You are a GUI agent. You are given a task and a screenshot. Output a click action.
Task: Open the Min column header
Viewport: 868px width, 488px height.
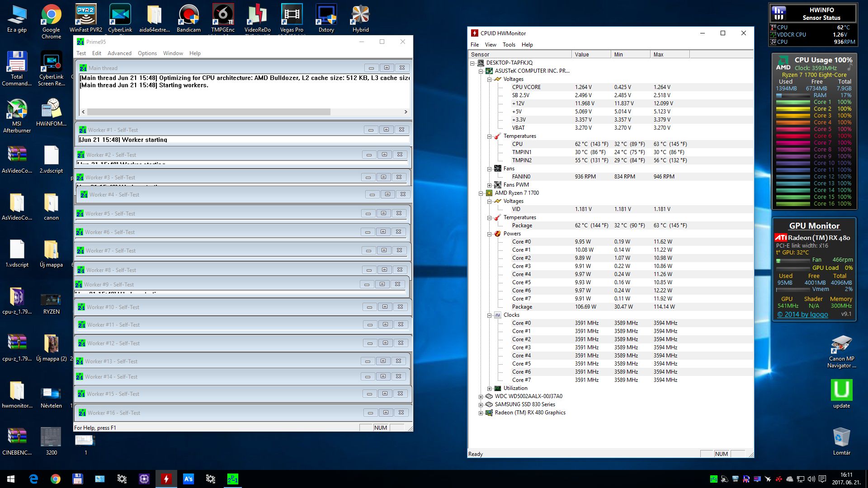(x=631, y=55)
